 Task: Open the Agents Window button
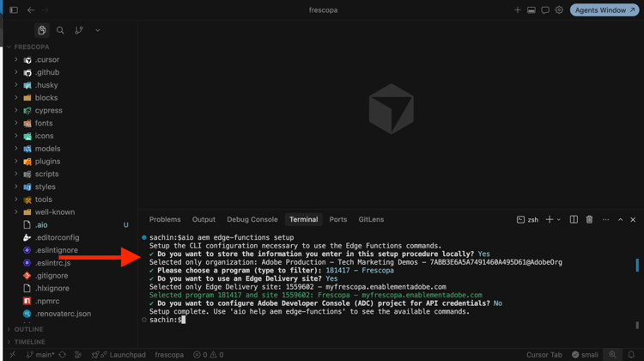[x=605, y=9]
